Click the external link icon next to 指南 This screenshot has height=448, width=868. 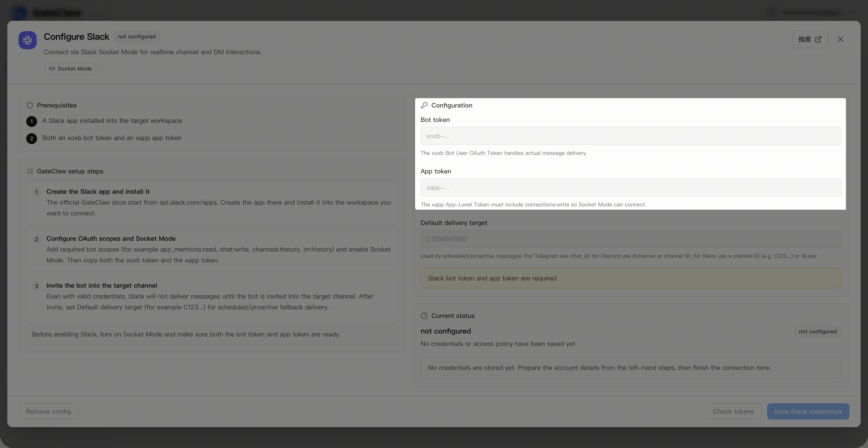(x=818, y=39)
